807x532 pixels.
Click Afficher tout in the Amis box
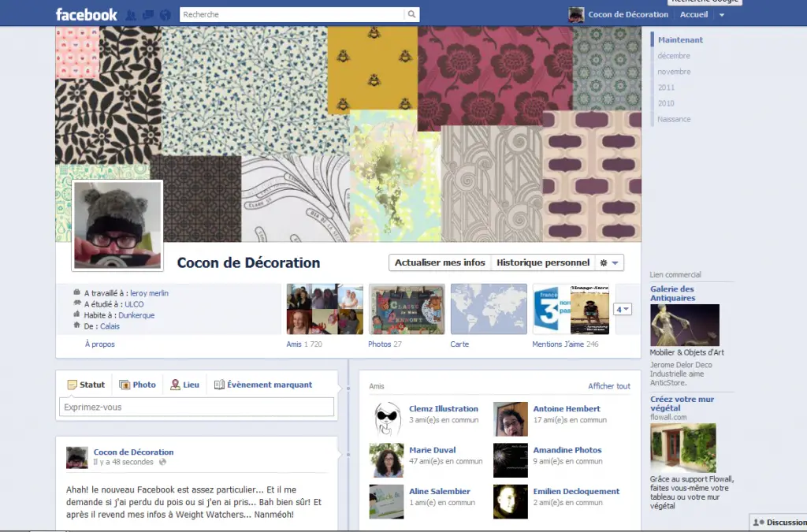point(608,386)
